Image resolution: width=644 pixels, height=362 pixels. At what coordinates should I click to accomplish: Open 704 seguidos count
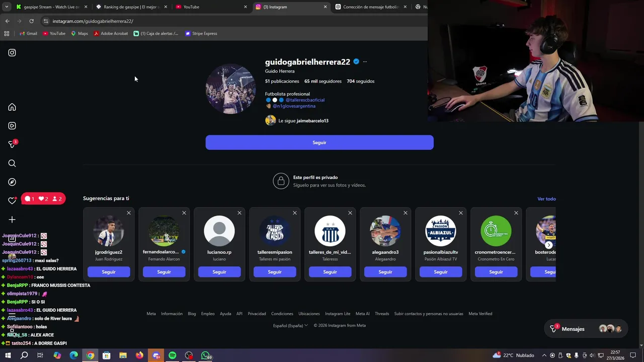pyautogui.click(x=361, y=81)
